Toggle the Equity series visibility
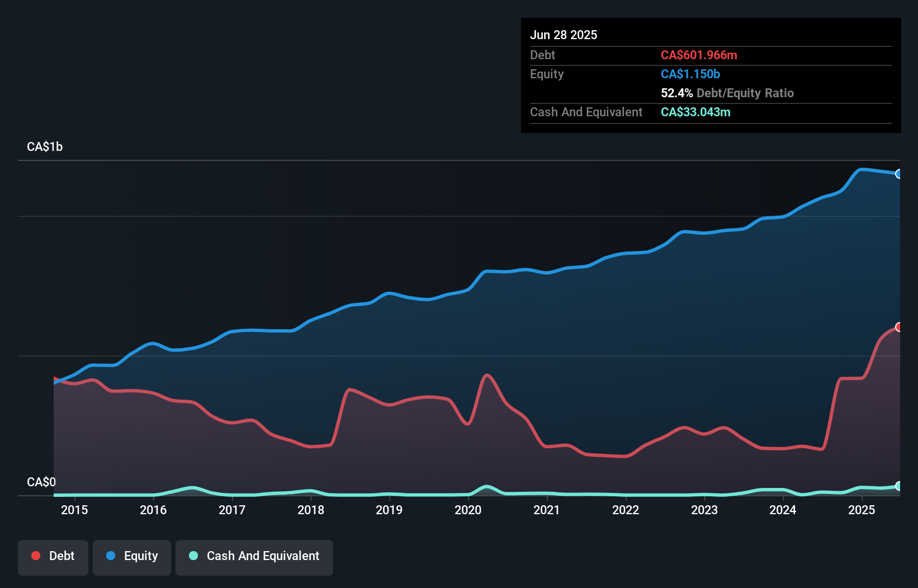Image resolution: width=918 pixels, height=588 pixels. coord(131,556)
